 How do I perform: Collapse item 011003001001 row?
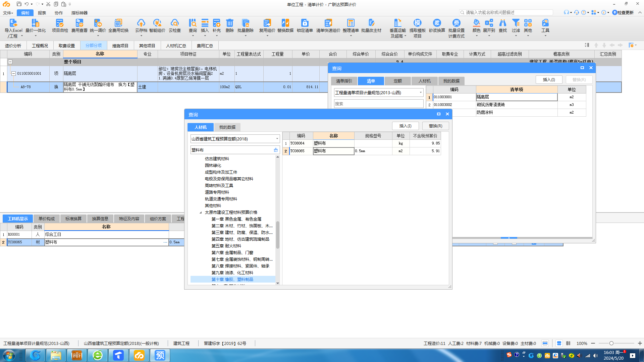(13, 73)
